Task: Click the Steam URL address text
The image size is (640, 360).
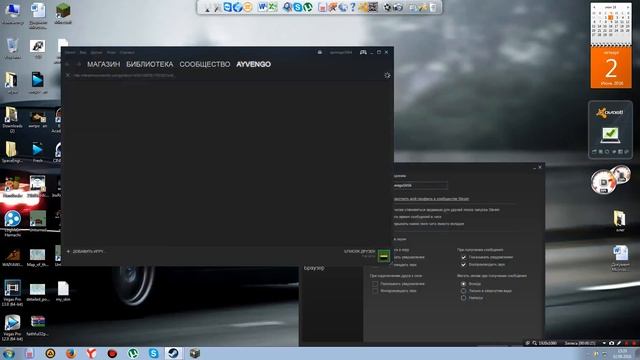Action: (x=124, y=76)
